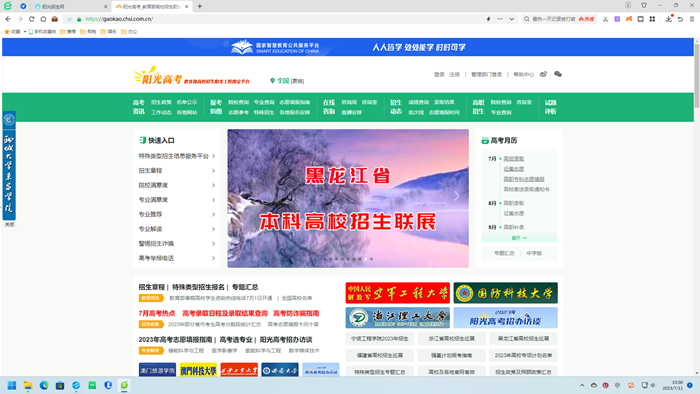
Task: Expand the 高考月历 展开 toggle
Action: [519, 238]
